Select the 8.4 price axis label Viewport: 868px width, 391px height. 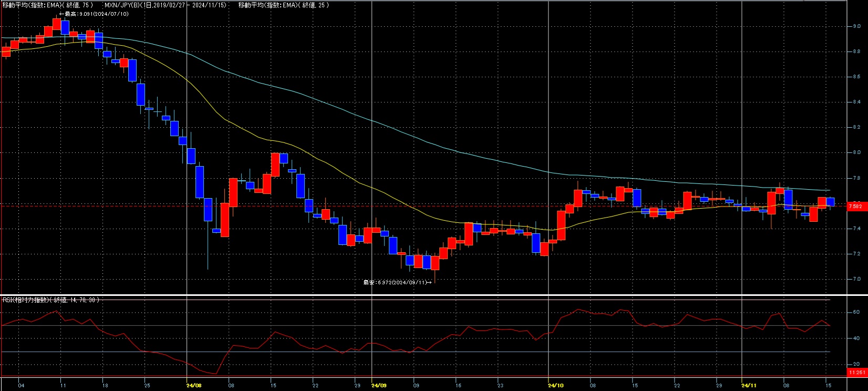[x=856, y=102]
